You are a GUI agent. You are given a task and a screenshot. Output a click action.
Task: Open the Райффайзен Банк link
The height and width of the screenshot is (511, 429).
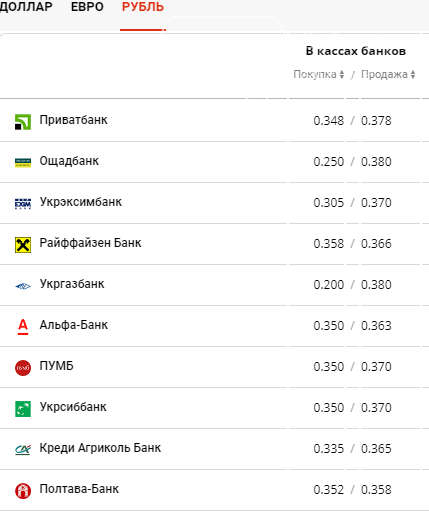(90, 243)
